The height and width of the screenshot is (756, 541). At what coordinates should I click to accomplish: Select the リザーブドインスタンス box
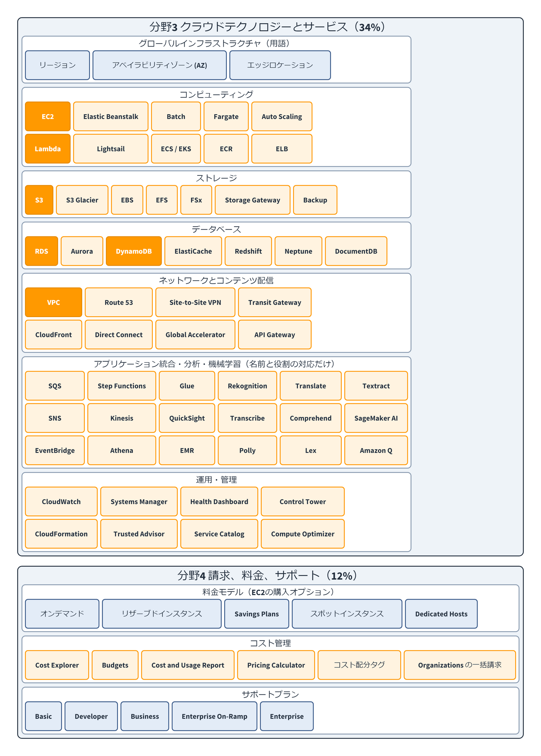162,614
